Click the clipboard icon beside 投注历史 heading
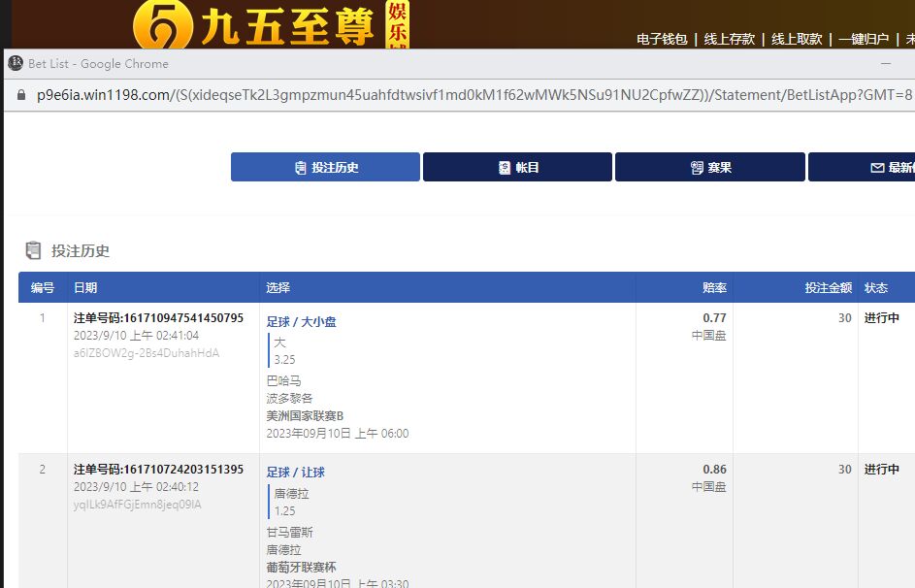915x588 pixels. pyautogui.click(x=34, y=250)
